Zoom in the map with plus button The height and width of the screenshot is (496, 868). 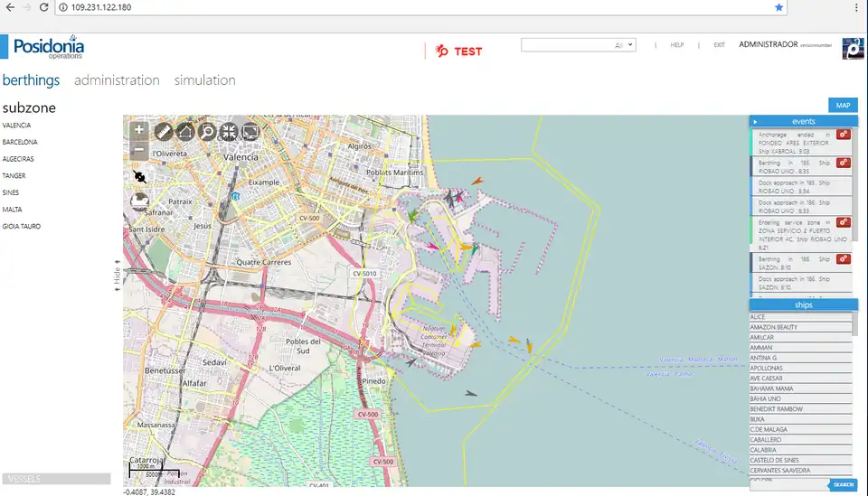pos(139,131)
